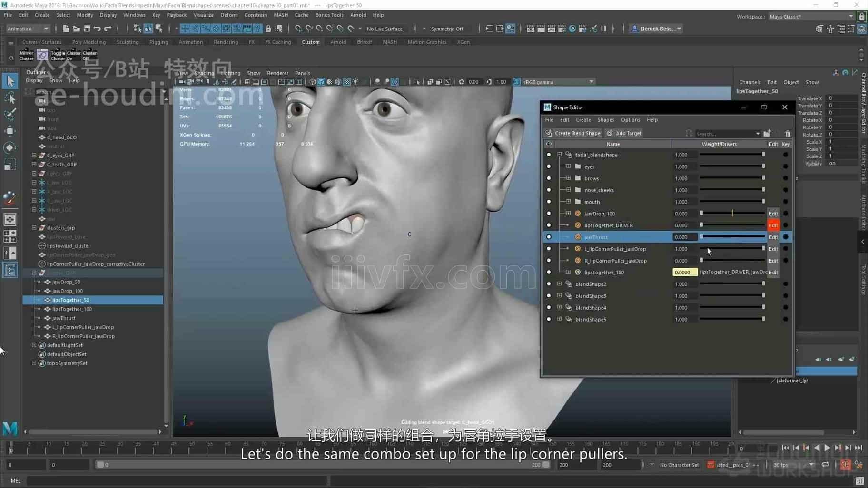Screen dimensions: 868x488
Task: Go to start of playback range
Action: coord(785,448)
